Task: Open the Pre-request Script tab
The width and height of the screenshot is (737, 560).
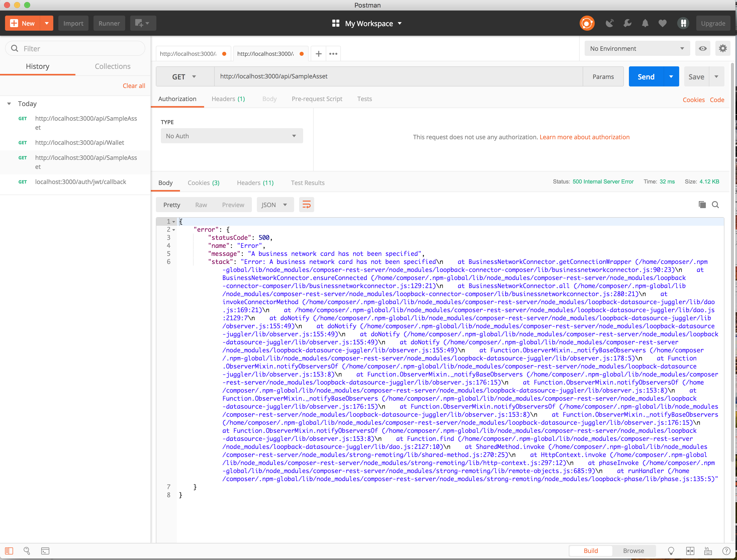Action: (317, 99)
